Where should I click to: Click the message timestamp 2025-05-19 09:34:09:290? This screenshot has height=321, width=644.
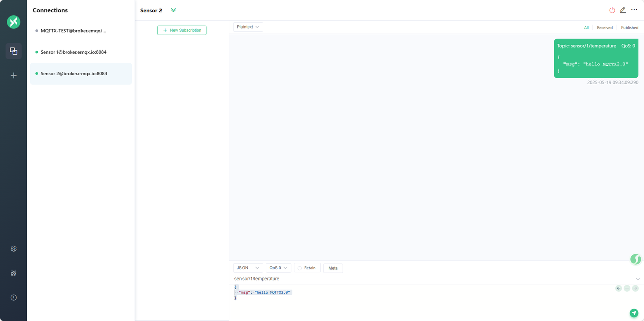pyautogui.click(x=613, y=82)
